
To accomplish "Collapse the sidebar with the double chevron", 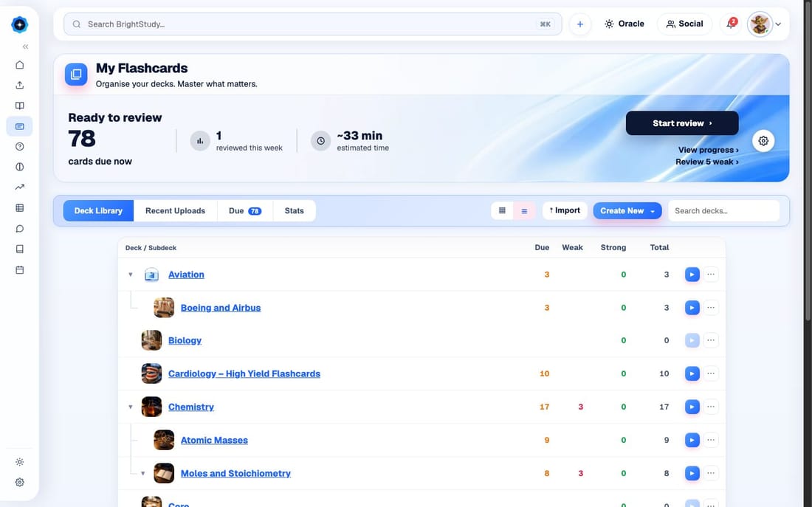I will [25, 46].
